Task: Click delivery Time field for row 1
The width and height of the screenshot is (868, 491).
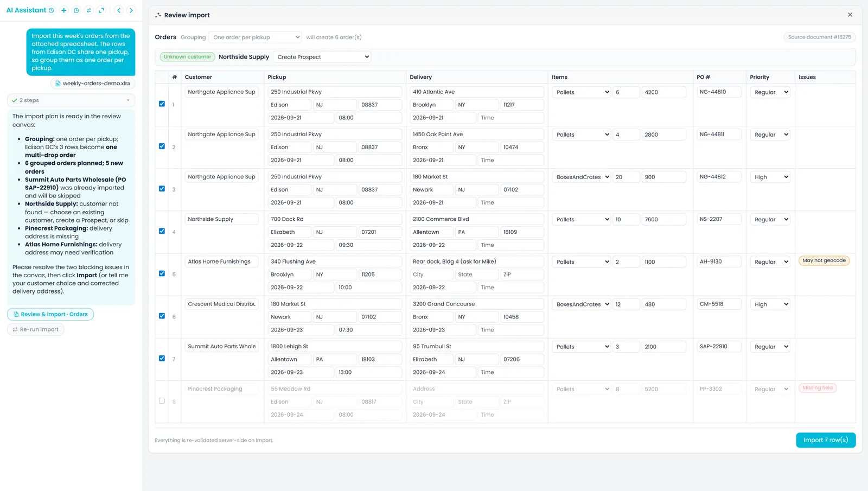Action: [x=510, y=118]
